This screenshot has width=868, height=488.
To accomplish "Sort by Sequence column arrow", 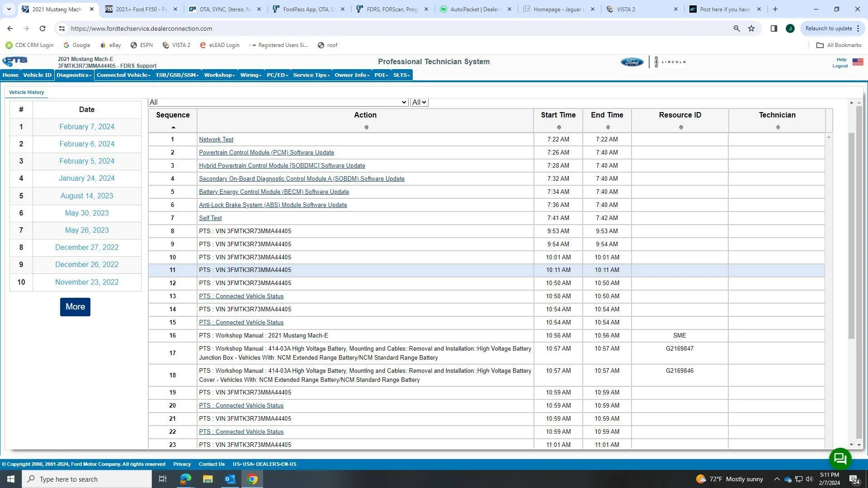I will (x=173, y=127).
